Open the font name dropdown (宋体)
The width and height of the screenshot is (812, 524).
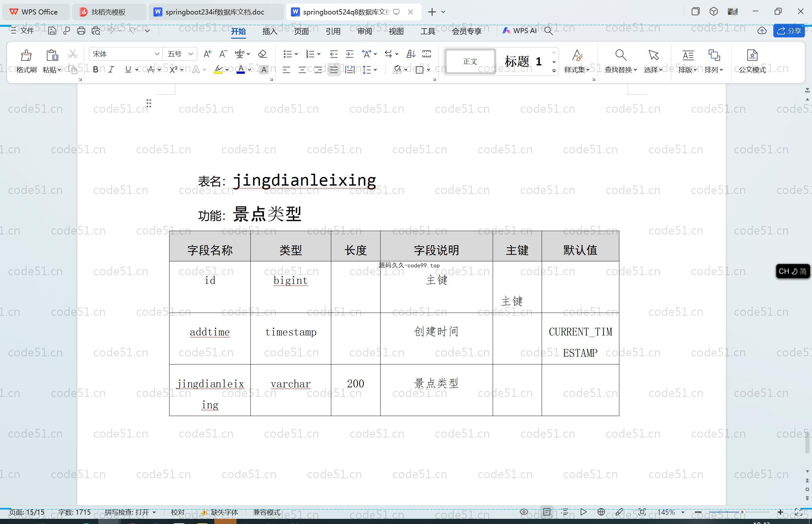[x=157, y=54]
